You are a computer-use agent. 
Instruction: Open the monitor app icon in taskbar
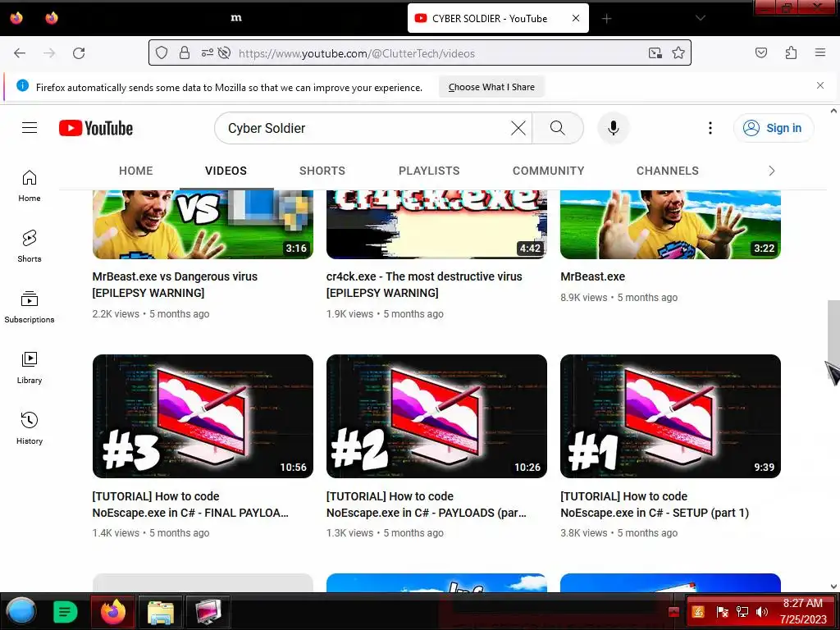point(208,612)
